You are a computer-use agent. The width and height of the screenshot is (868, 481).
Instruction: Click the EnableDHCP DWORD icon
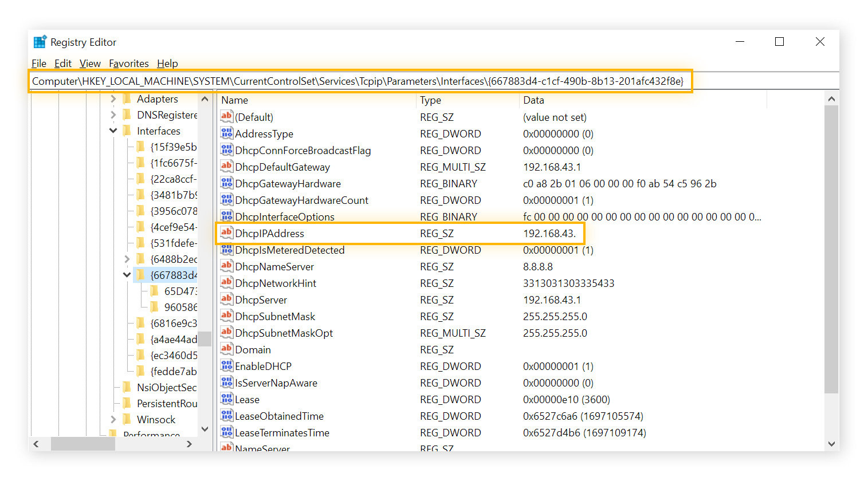point(227,366)
